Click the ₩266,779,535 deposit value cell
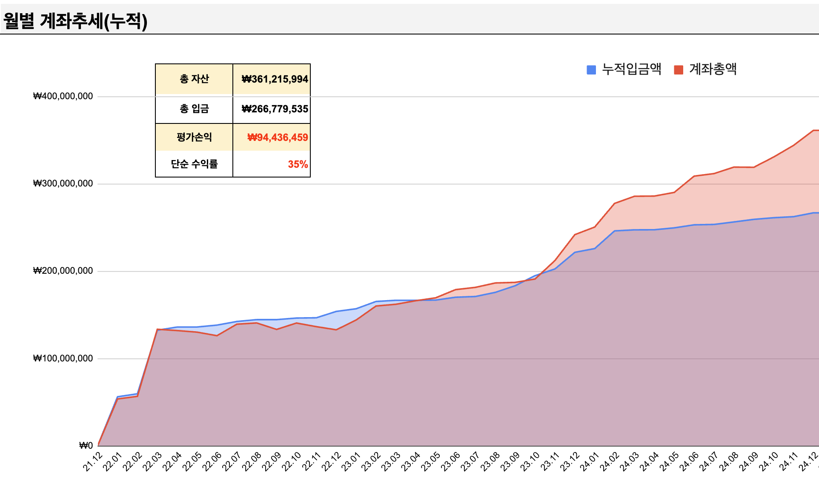This screenshot has width=819, height=504. pyautogui.click(x=275, y=109)
